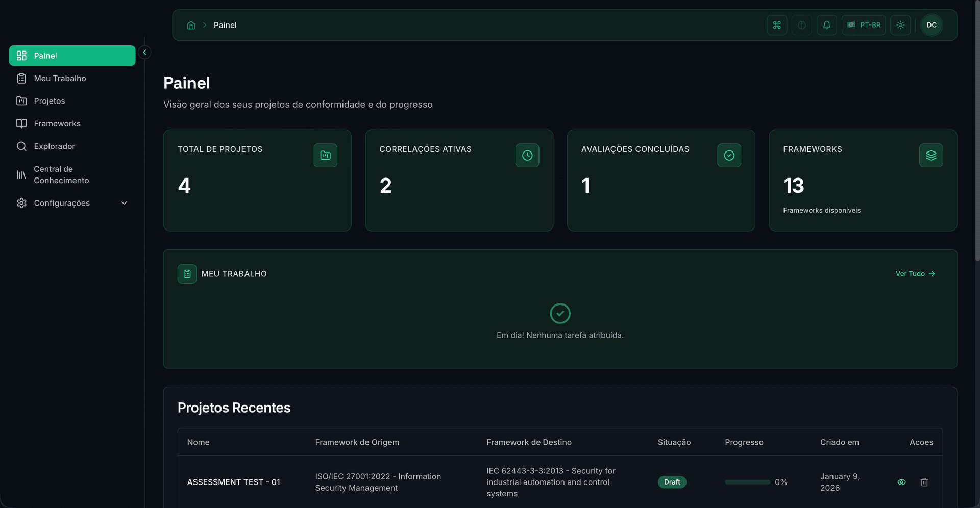Collapse the sidebar with the chevron arrow
Screen dimensions: 980x508
[144, 52]
